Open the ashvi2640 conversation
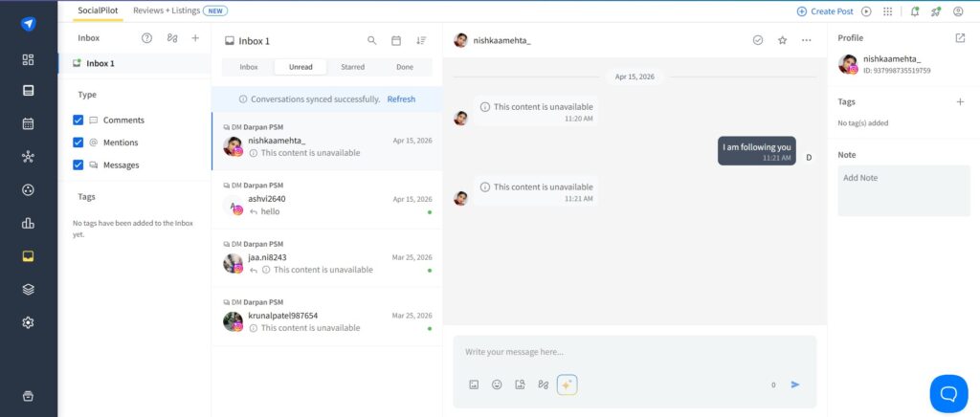980x417 pixels. coord(327,200)
